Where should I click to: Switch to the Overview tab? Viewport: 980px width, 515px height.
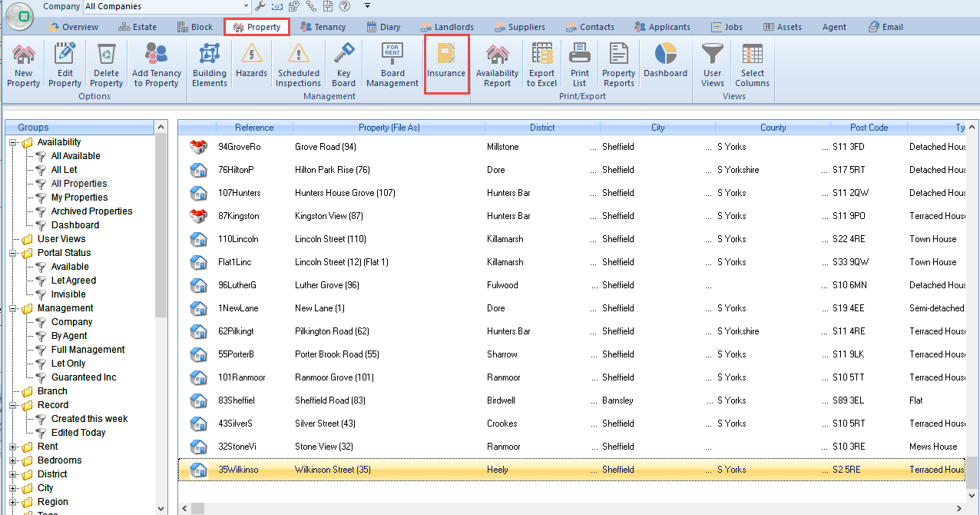pos(73,27)
